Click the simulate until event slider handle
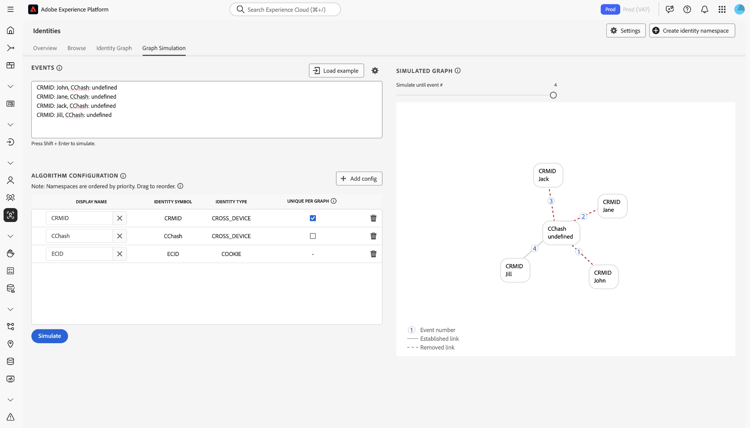Viewport: 750px width, 428px height. (x=553, y=95)
